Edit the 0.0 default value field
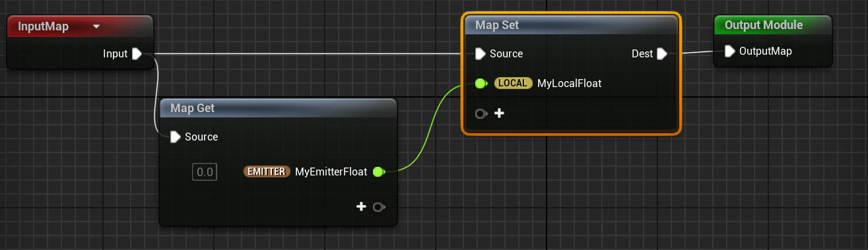 (x=205, y=172)
